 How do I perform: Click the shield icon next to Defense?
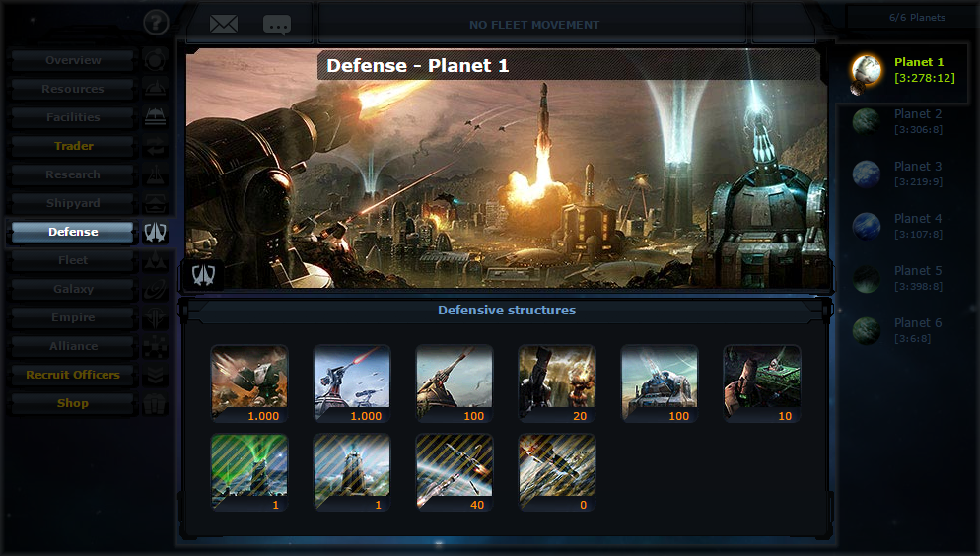pyautogui.click(x=155, y=232)
